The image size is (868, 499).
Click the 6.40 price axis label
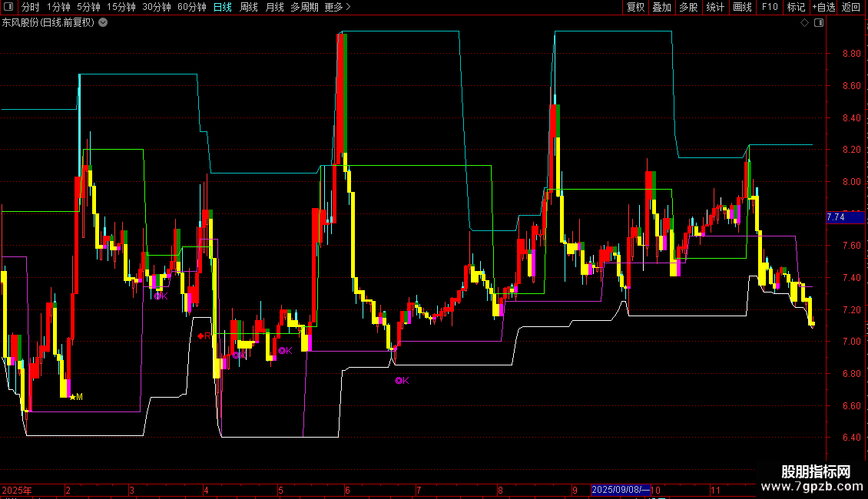click(x=851, y=437)
